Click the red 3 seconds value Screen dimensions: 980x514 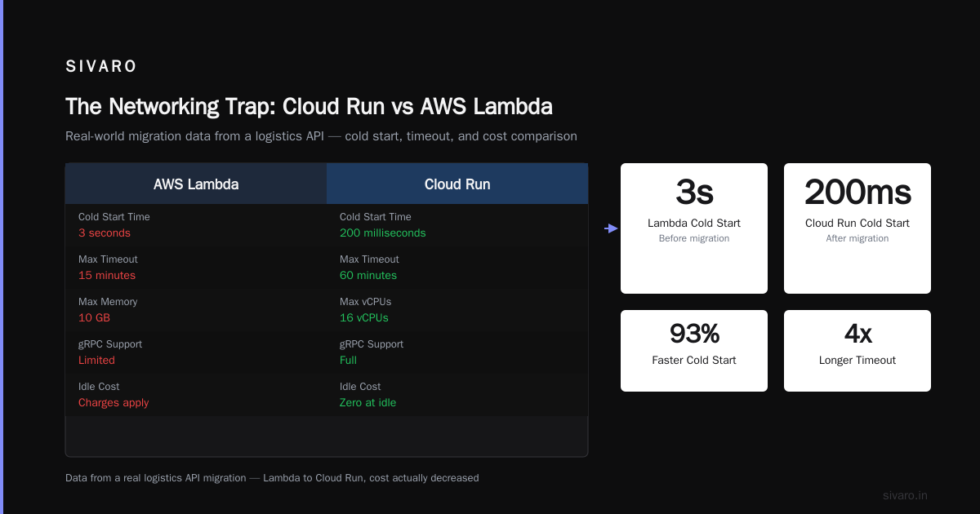click(x=105, y=233)
